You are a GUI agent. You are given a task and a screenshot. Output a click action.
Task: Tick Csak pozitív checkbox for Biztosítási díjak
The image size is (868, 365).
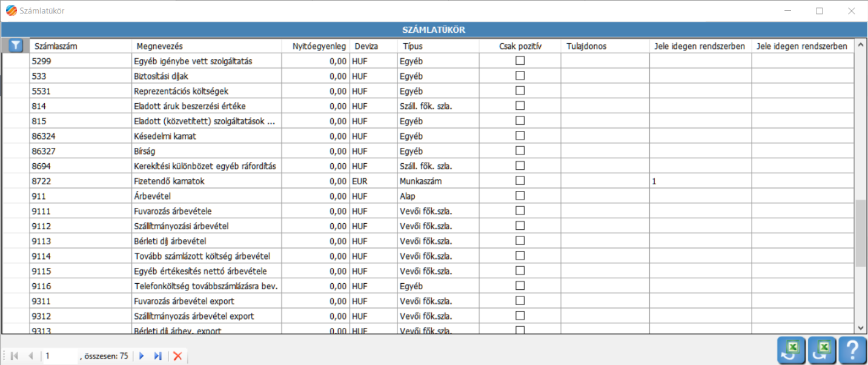pos(520,76)
